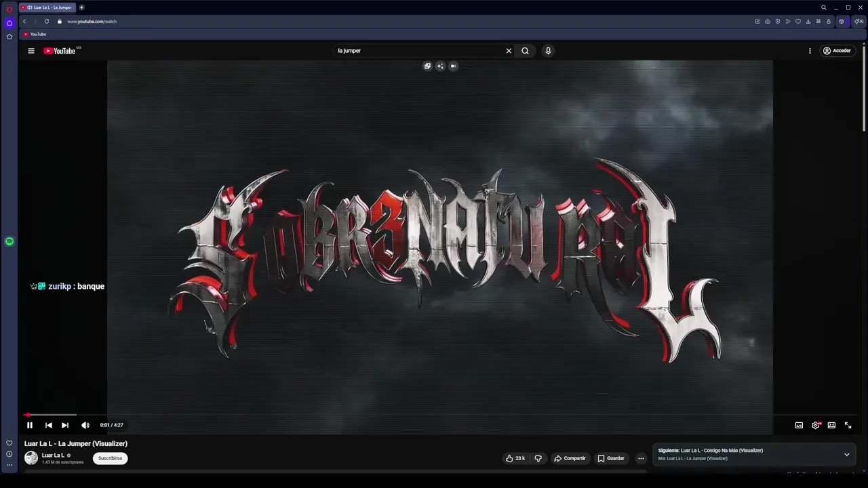Share the video using Compartir
Image resolution: width=868 pixels, height=488 pixels.
(x=570, y=458)
